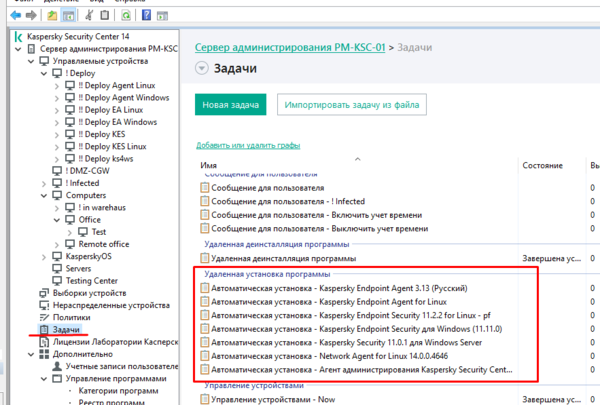This screenshot has width=600, height=405.
Task: Select task Kaspersky Endpoint Security 11.2.2 for Linux - pf
Action: pos(351,315)
